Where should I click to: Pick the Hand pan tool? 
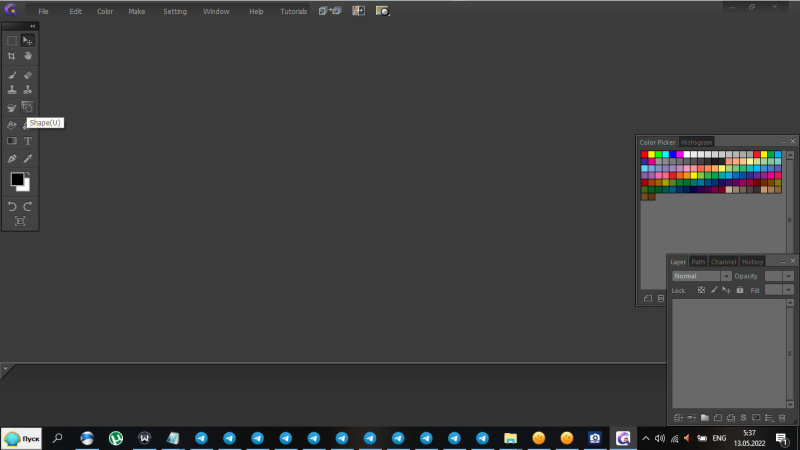(28, 56)
